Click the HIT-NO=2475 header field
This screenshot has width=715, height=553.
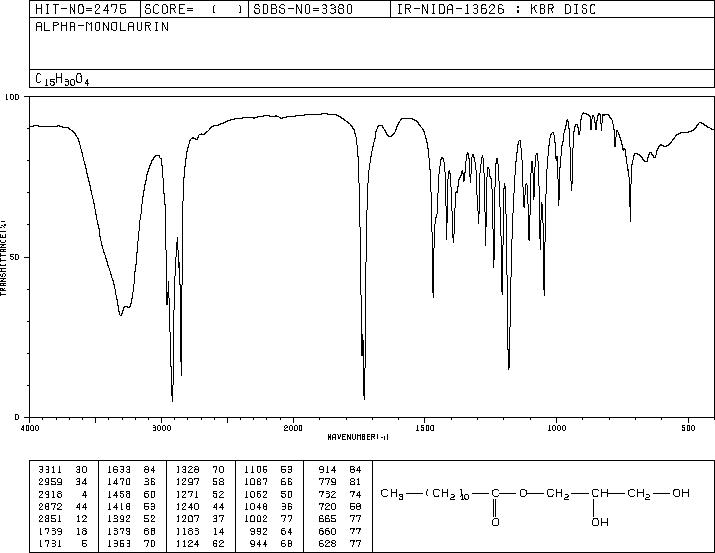[x=85, y=9]
